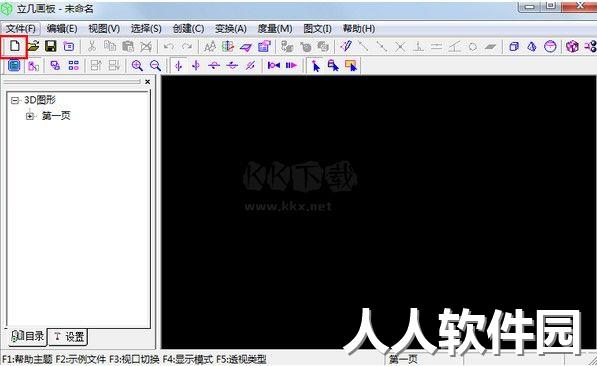Toggle the blue panel view icon
The width and height of the screenshot is (597, 366).
14,66
